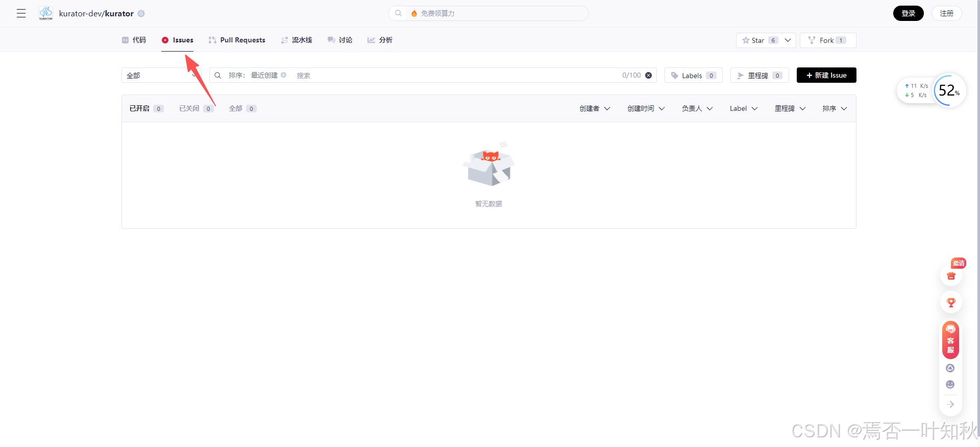This screenshot has width=980, height=447.
Task: Click the 注册 register button
Action: coord(947,13)
